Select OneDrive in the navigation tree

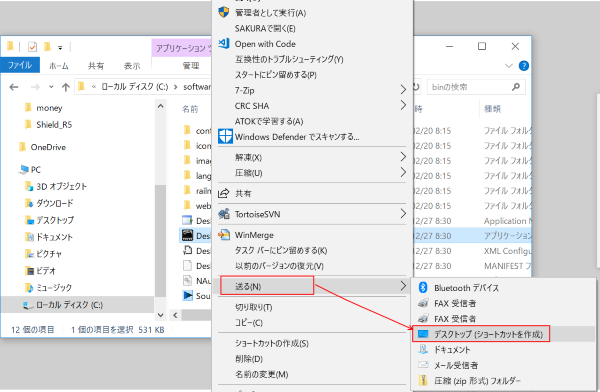click(48, 147)
